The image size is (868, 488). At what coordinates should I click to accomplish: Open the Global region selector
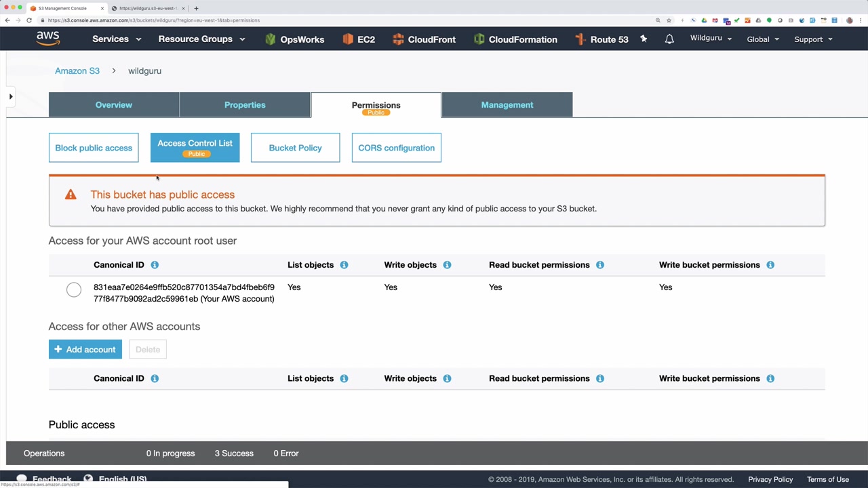pyautogui.click(x=763, y=39)
